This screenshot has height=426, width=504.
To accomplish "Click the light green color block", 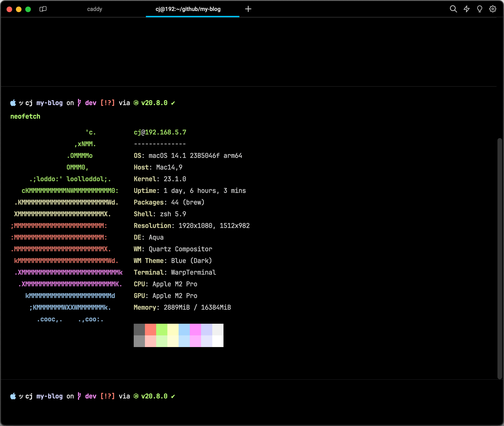I will coord(162,329).
